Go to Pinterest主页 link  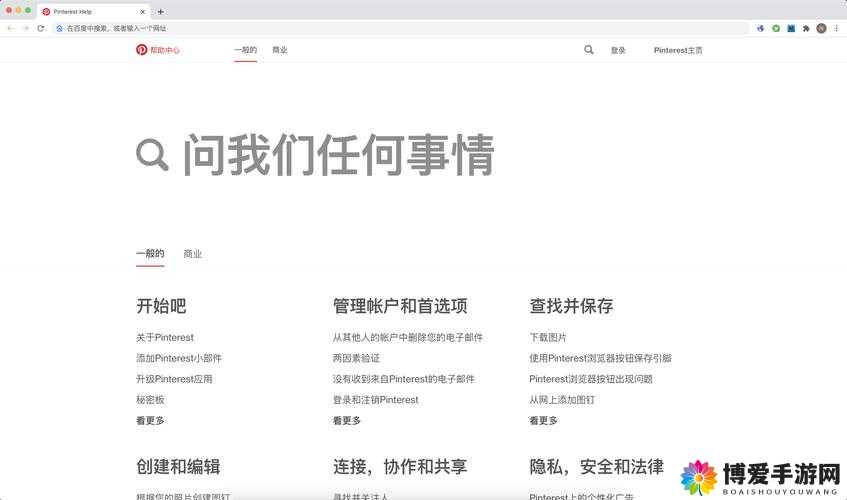click(x=678, y=50)
